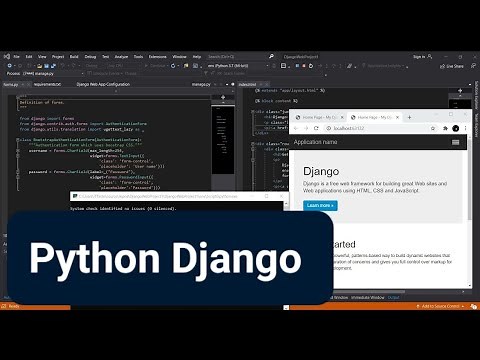The width and height of the screenshot is (480, 360).
Task: Click the Continue debugging button
Action: (x=155, y=66)
